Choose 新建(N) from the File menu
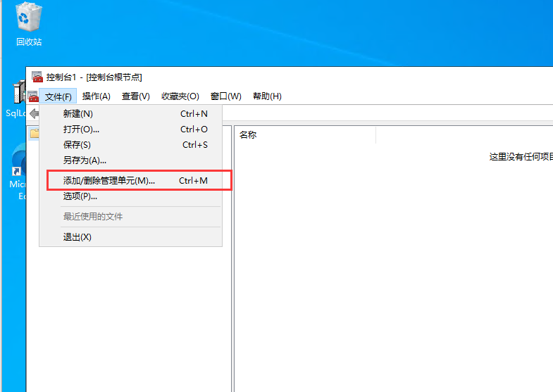The width and height of the screenshot is (553, 392). click(78, 113)
